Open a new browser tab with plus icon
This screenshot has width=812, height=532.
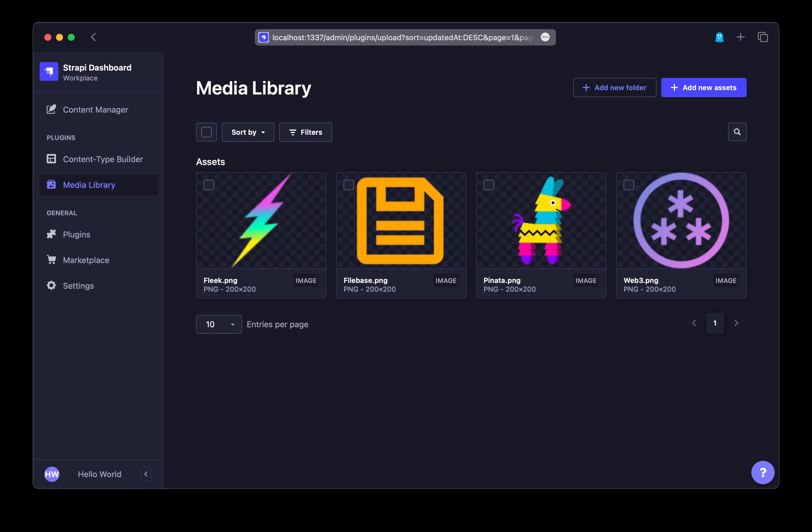coord(740,37)
